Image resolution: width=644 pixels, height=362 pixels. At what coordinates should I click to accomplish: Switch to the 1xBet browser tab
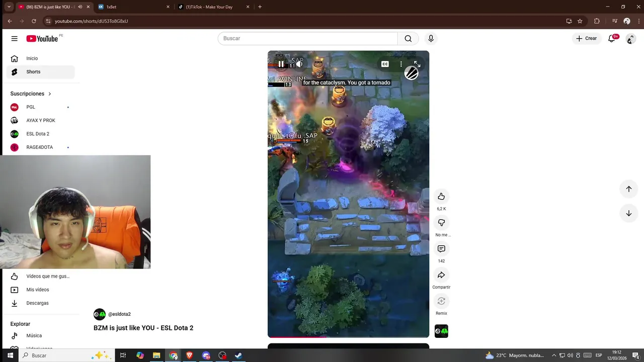(133, 7)
